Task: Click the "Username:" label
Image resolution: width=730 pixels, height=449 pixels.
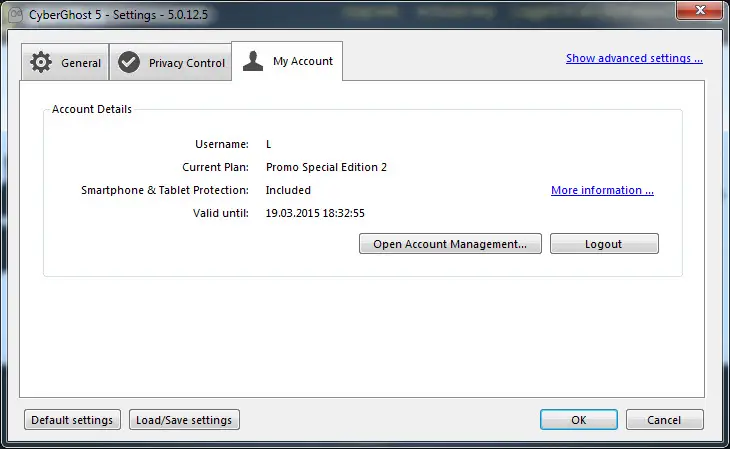Action: 222,144
